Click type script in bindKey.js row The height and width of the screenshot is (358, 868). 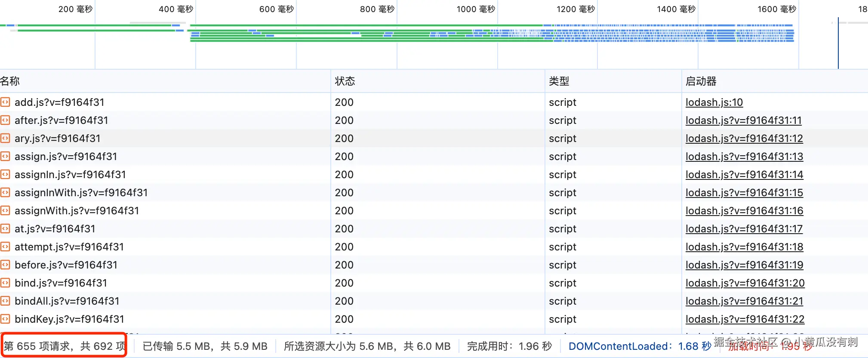pos(562,319)
